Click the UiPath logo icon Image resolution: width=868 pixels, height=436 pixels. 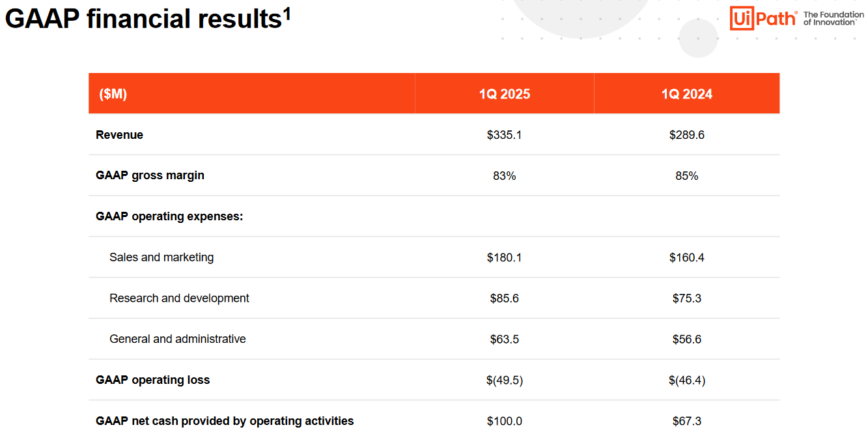763,18
